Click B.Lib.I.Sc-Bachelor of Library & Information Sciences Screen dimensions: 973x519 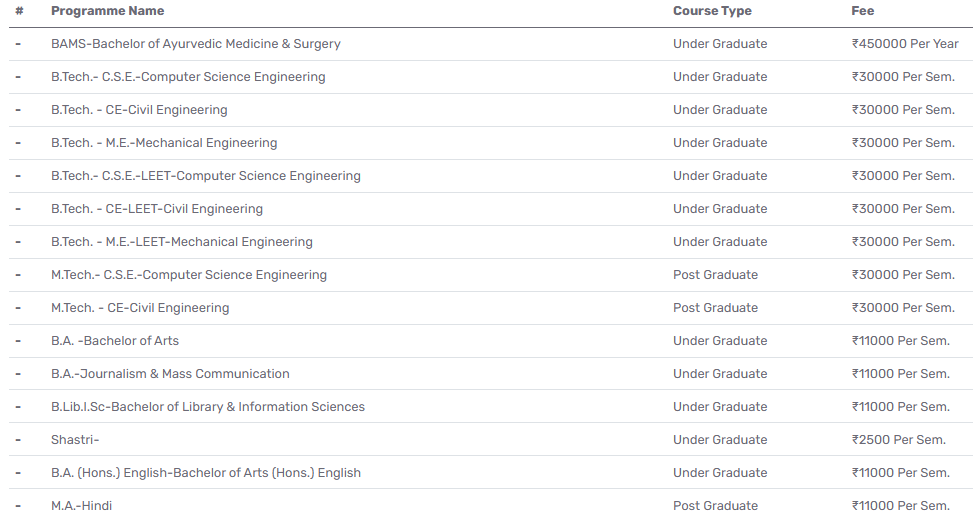pos(208,407)
